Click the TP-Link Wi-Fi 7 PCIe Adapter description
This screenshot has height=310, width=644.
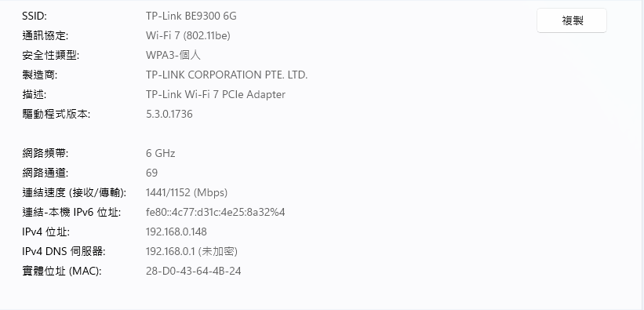coord(216,94)
